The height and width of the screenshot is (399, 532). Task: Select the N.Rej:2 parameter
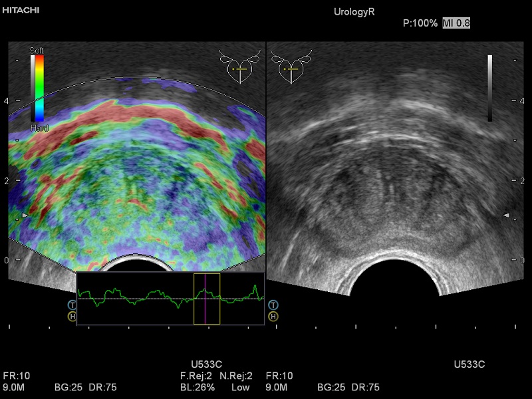click(x=236, y=376)
